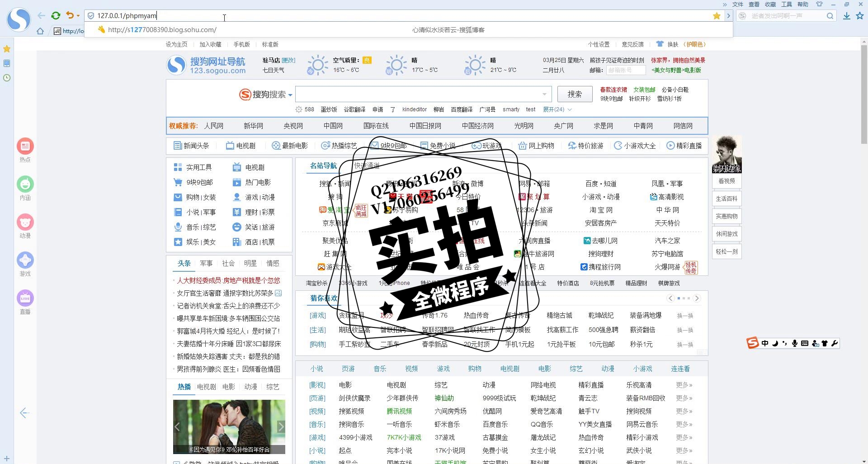Toggle the punctuation mode icon on the IME bar

pos(784,343)
